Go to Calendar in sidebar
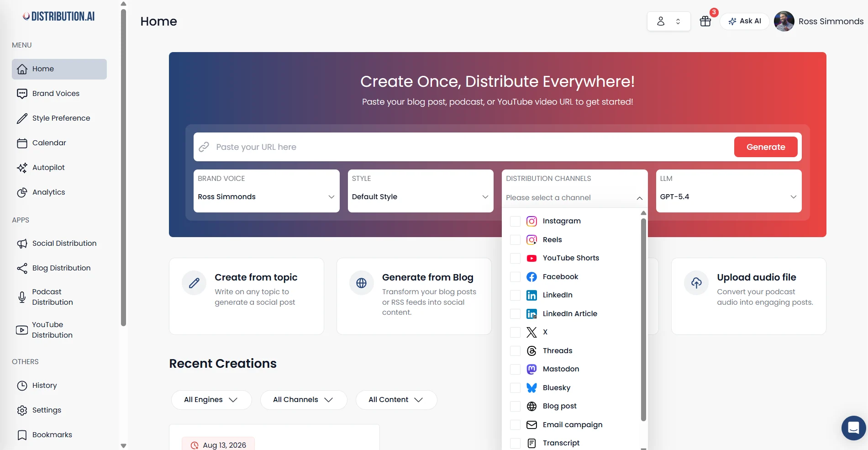 click(59, 143)
